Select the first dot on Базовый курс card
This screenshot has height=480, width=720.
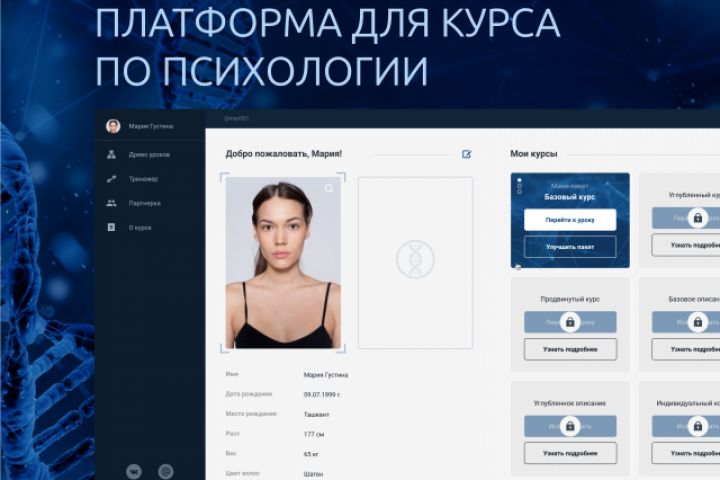(519, 181)
